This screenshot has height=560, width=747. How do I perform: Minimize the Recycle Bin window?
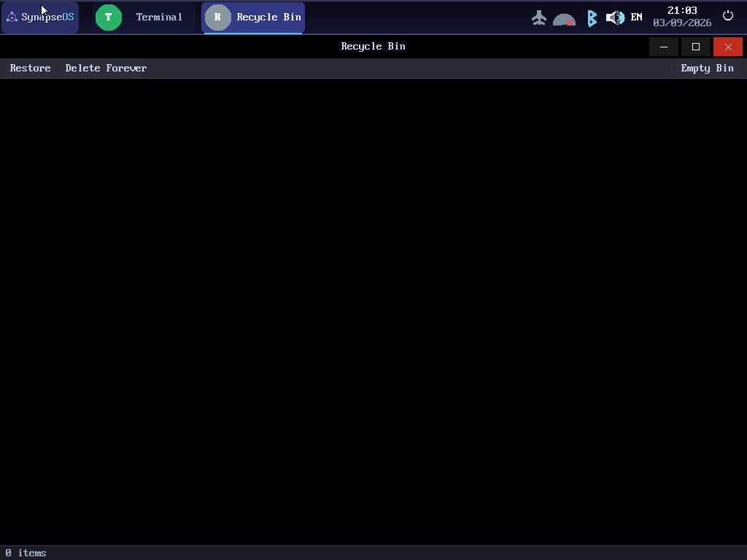click(664, 47)
